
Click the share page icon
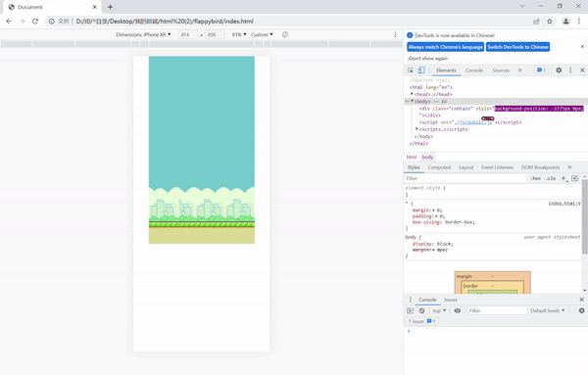point(537,22)
